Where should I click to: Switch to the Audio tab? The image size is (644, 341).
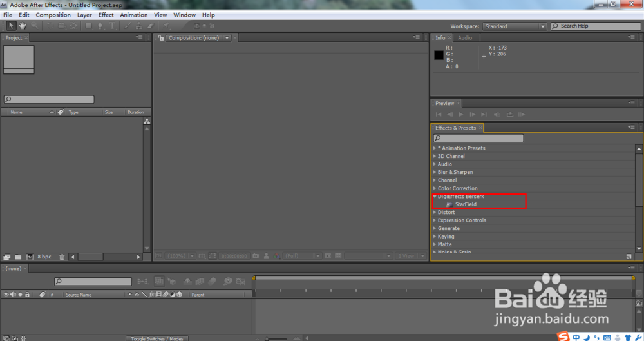coord(465,38)
